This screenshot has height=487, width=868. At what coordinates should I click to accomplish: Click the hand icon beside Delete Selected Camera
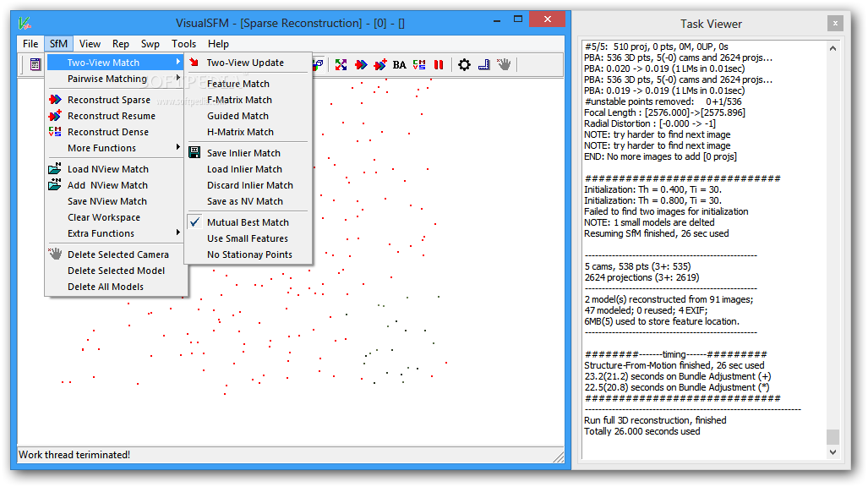coord(55,254)
